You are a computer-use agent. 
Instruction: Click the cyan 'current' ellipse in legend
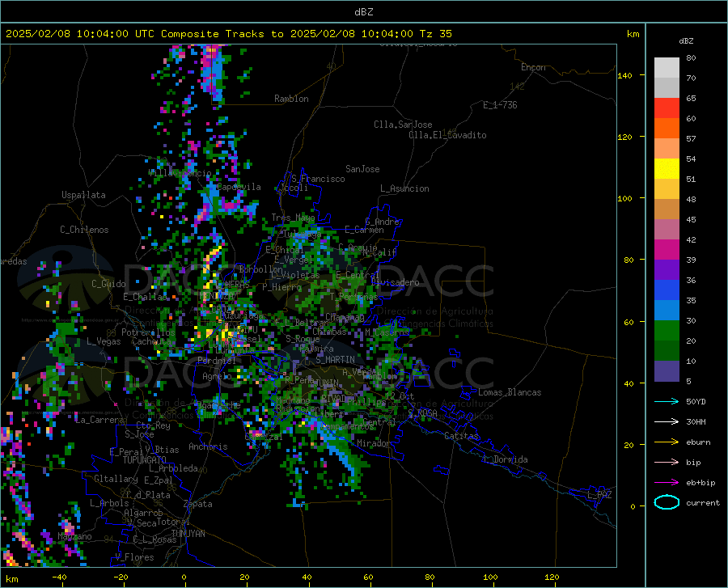point(667,502)
